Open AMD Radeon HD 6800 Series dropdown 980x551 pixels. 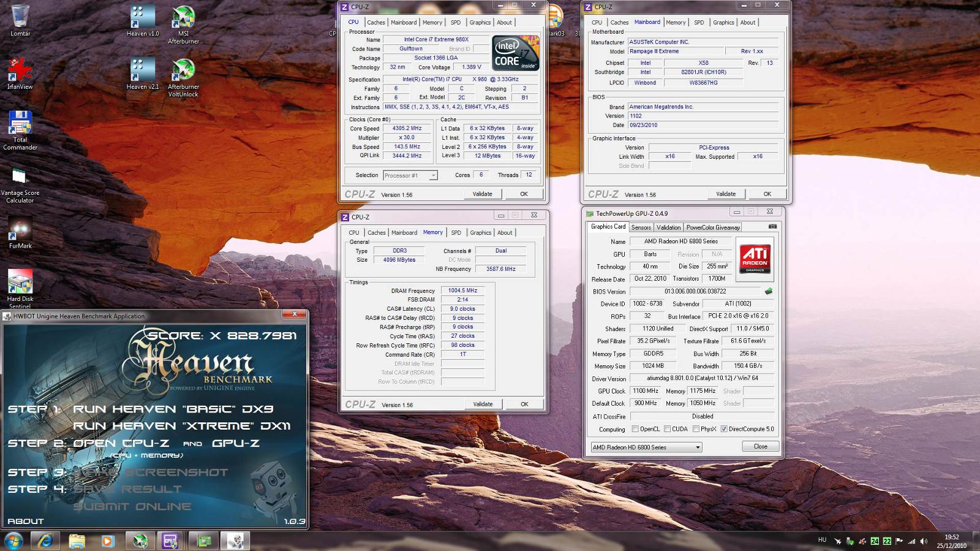tap(646, 447)
